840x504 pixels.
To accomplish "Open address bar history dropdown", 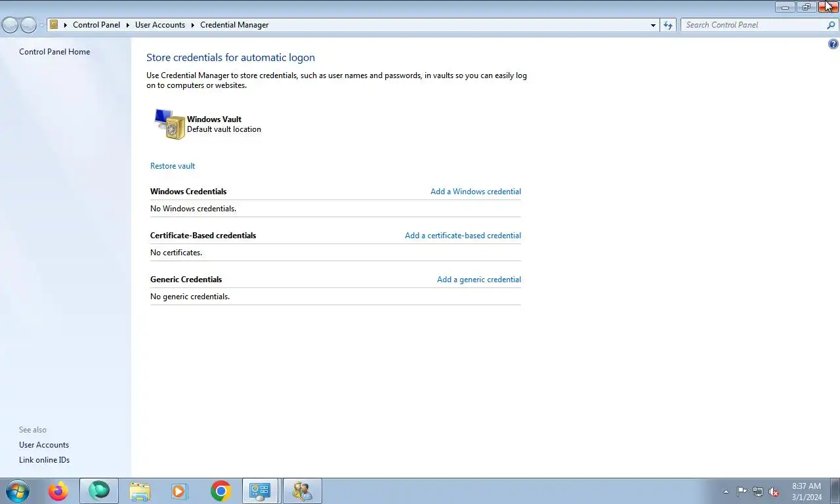I will coord(653,25).
